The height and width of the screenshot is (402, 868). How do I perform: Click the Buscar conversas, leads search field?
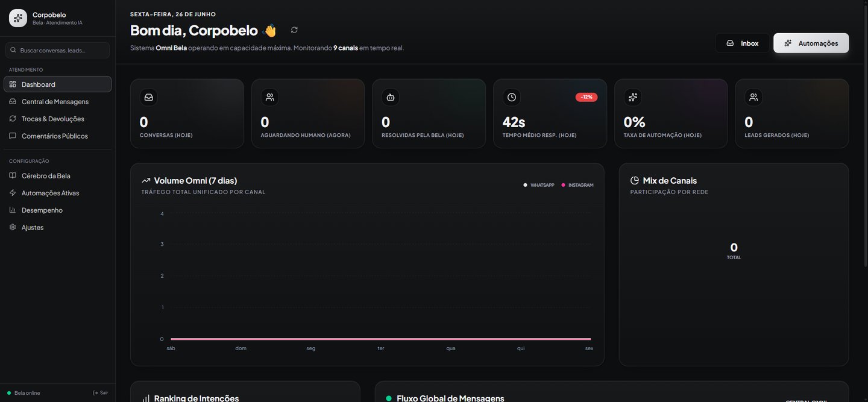coord(58,50)
